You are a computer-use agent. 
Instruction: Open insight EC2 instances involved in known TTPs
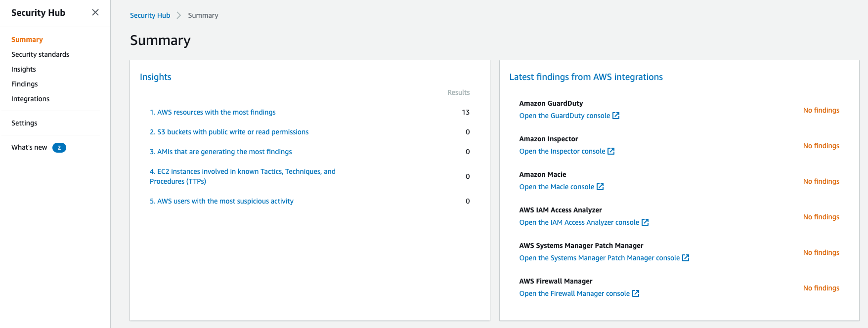(243, 176)
